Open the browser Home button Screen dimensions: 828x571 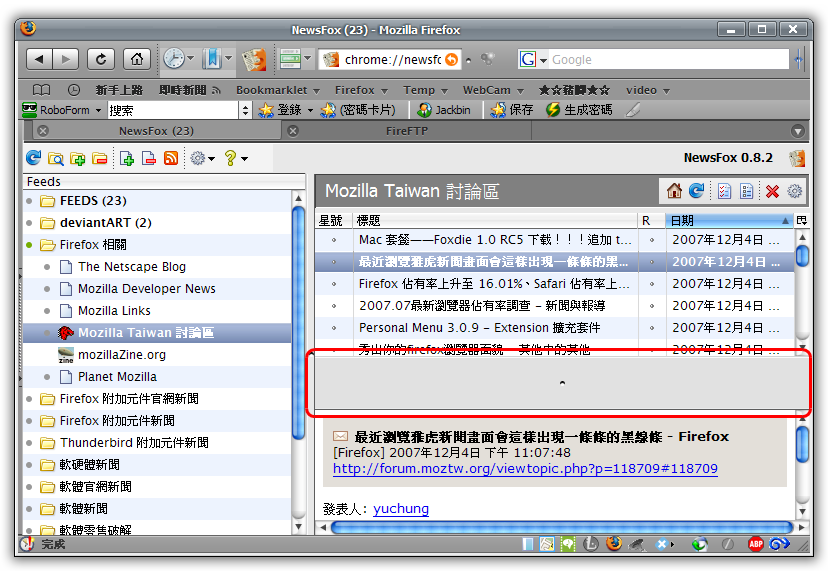(x=137, y=59)
